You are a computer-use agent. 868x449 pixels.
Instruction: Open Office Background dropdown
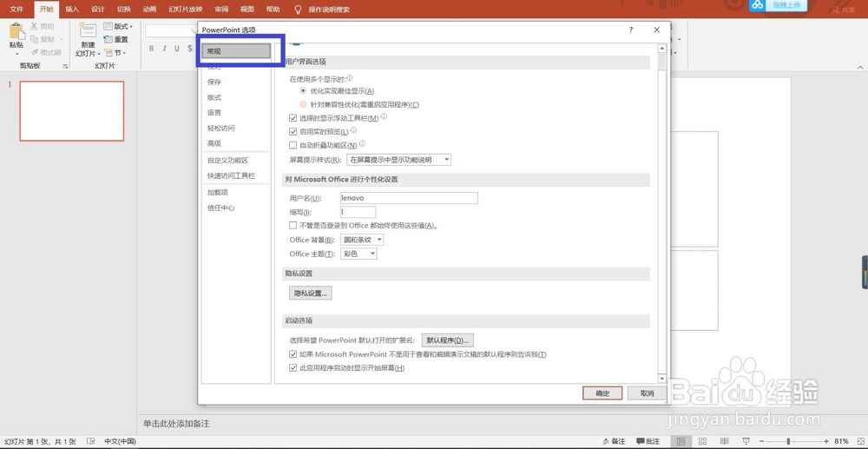(361, 240)
